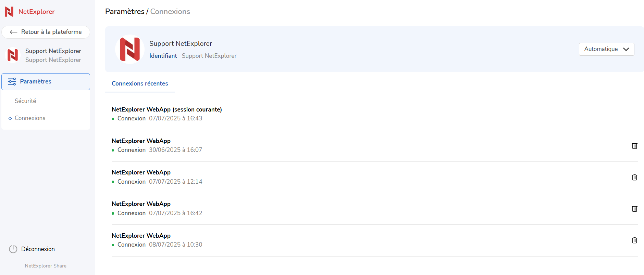This screenshot has height=275, width=644.
Task: Click the diamond marker beside Connexions
Action: 10,118
